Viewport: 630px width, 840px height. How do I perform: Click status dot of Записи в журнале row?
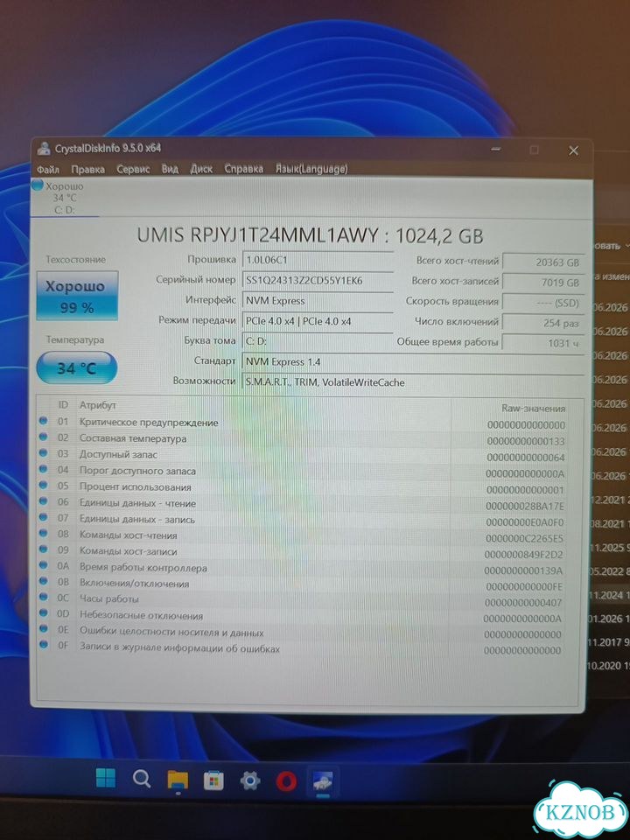(44, 645)
